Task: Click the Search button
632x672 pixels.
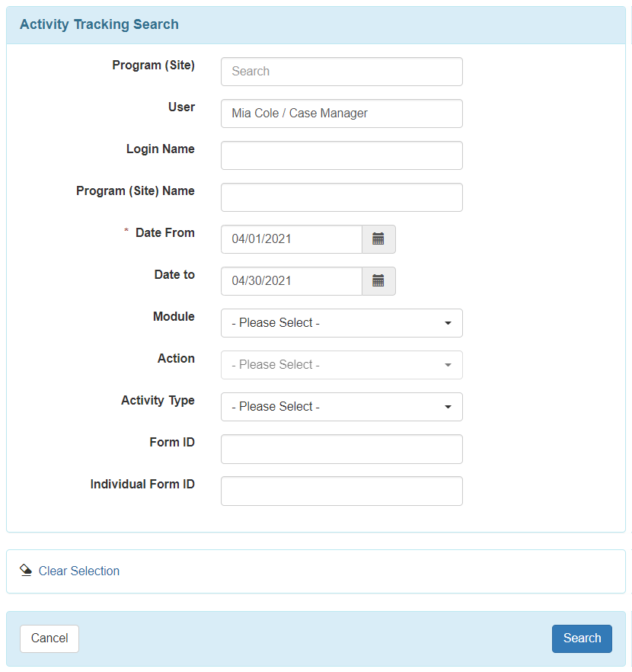Action: tap(582, 638)
